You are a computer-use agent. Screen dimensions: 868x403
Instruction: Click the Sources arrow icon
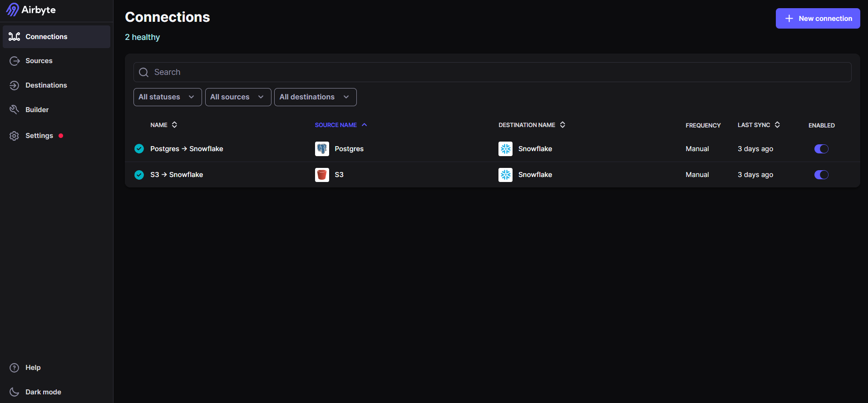(15, 61)
